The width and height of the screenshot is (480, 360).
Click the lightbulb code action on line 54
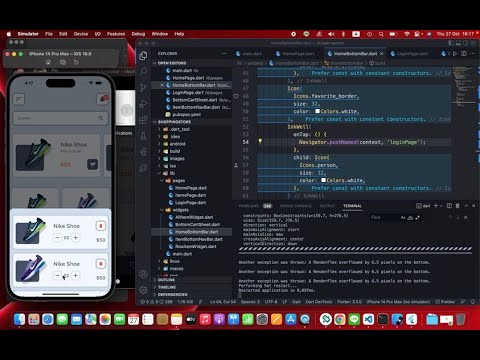260,141
